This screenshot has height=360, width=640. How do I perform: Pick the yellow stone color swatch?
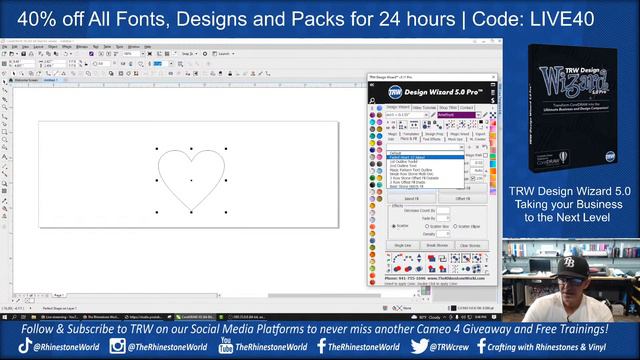point(372,143)
